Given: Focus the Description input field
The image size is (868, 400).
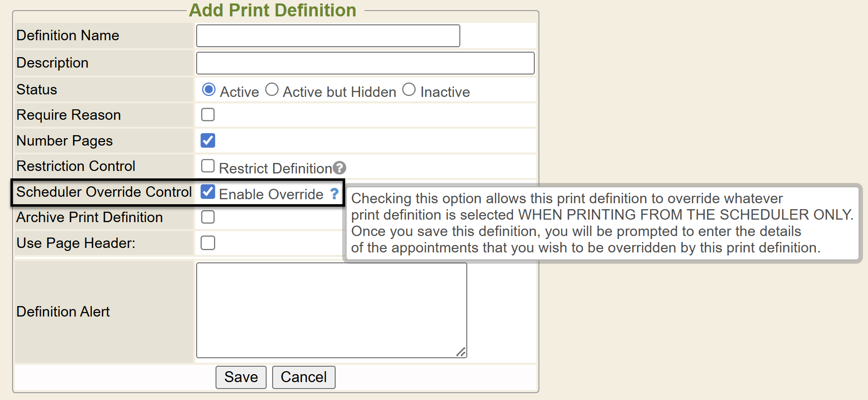Looking at the screenshot, I should 365,63.
